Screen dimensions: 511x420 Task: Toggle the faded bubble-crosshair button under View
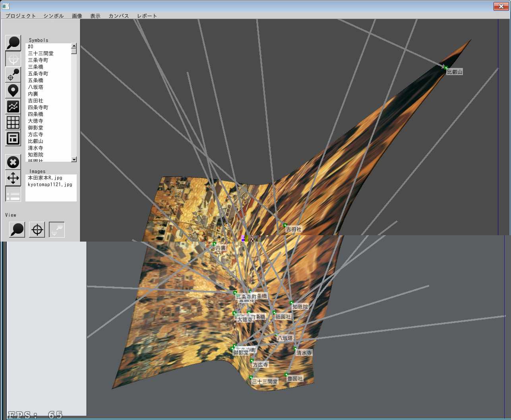[x=57, y=230]
